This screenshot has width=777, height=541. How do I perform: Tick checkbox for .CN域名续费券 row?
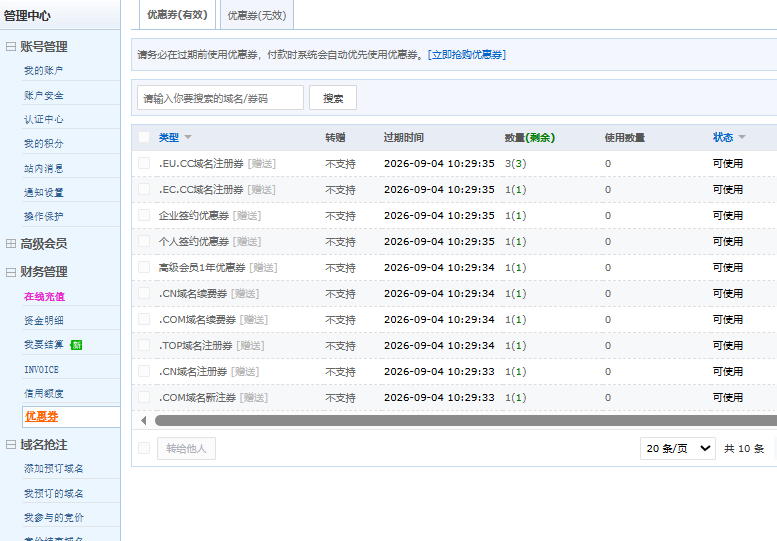[144, 293]
